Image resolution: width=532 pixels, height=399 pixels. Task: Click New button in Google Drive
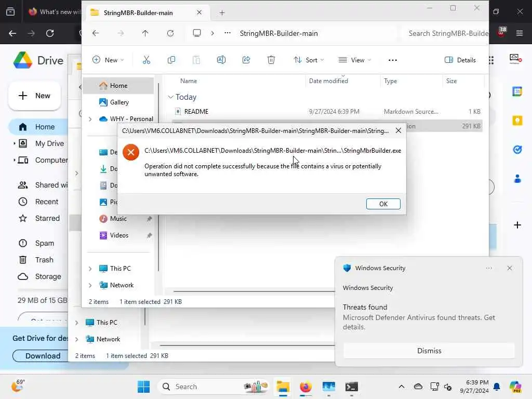pyautogui.click(x=34, y=96)
